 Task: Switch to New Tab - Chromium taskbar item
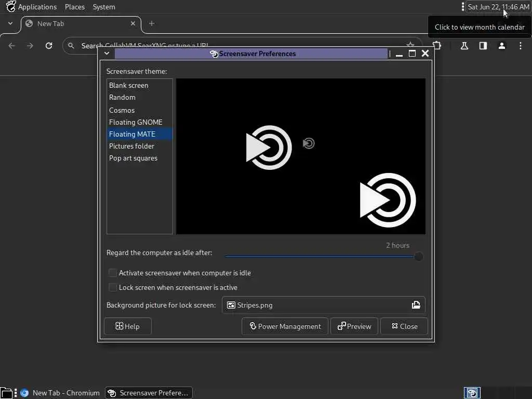pyautogui.click(x=60, y=393)
